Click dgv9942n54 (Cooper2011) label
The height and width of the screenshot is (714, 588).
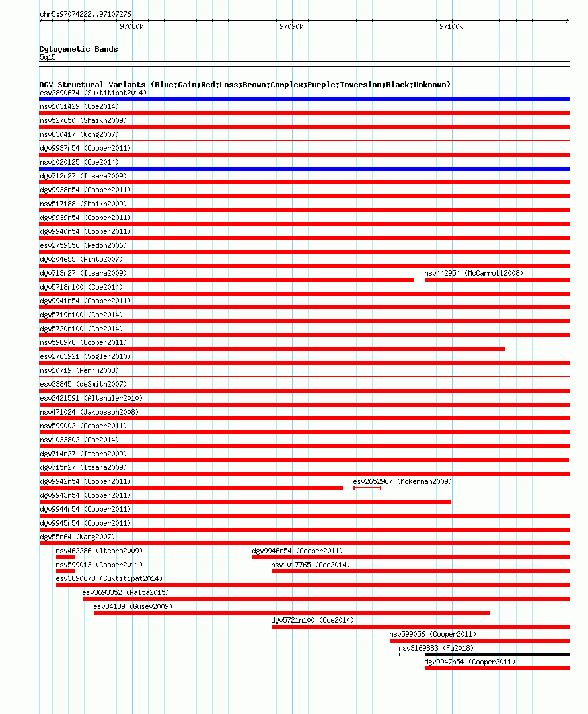[x=85, y=482]
